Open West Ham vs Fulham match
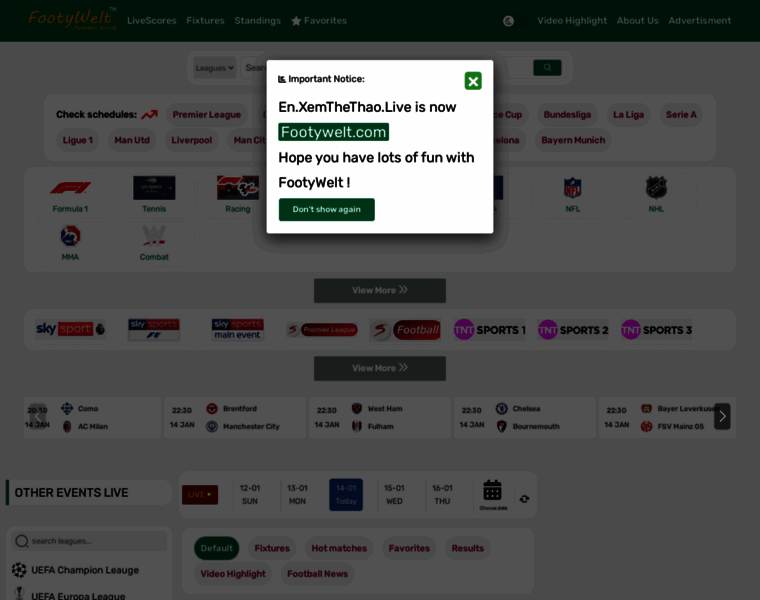 380,417
